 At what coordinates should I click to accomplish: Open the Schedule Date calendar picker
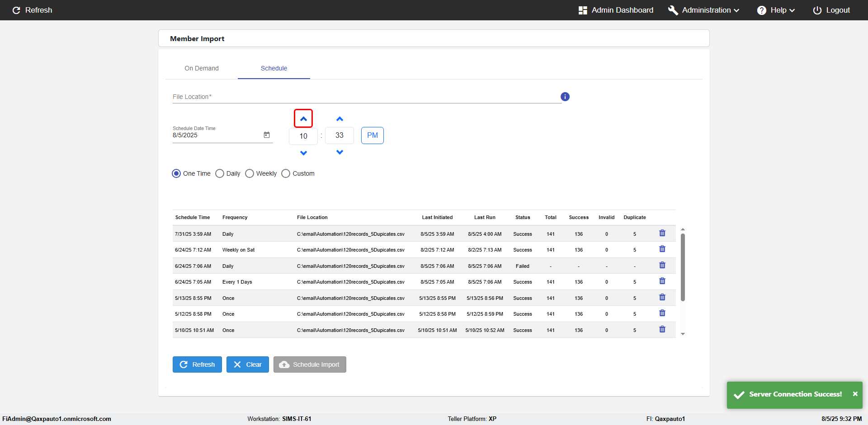click(x=267, y=135)
